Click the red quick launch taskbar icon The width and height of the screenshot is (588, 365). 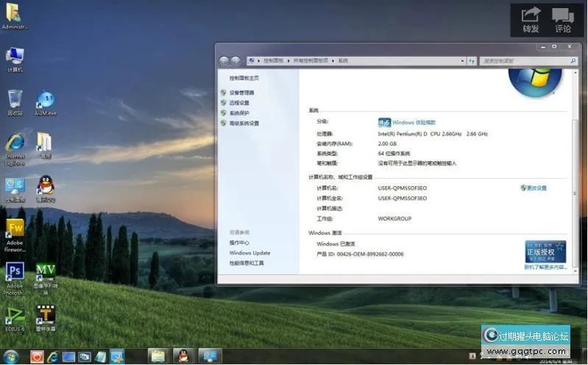pos(37,357)
